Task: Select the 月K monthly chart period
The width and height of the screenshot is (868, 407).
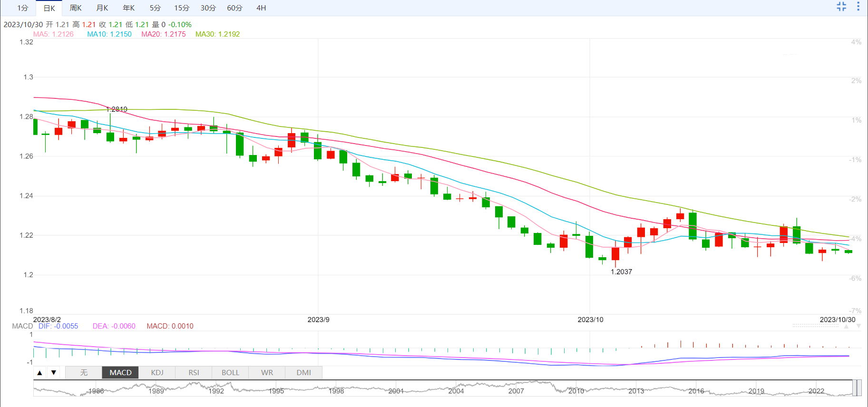Action: (102, 8)
